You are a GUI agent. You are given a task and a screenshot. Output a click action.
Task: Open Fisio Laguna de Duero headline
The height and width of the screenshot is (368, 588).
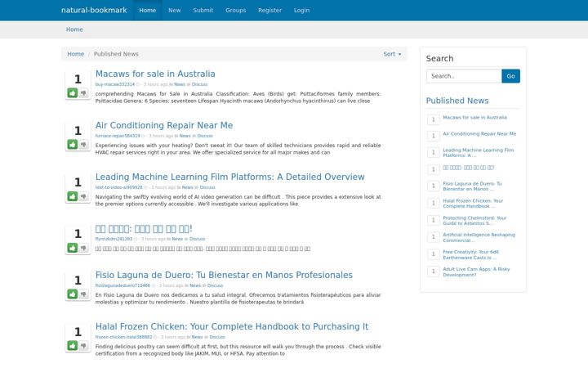[x=224, y=275]
